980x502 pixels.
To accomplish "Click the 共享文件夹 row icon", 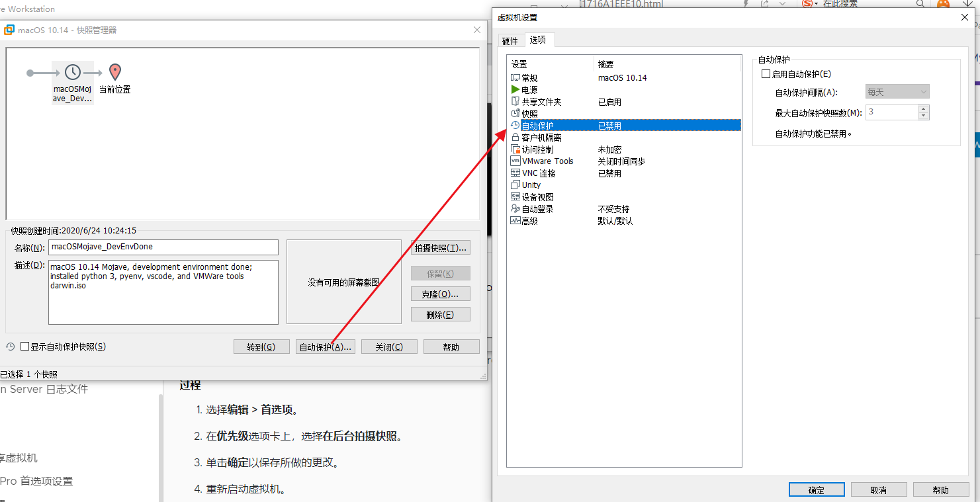I will (x=515, y=101).
